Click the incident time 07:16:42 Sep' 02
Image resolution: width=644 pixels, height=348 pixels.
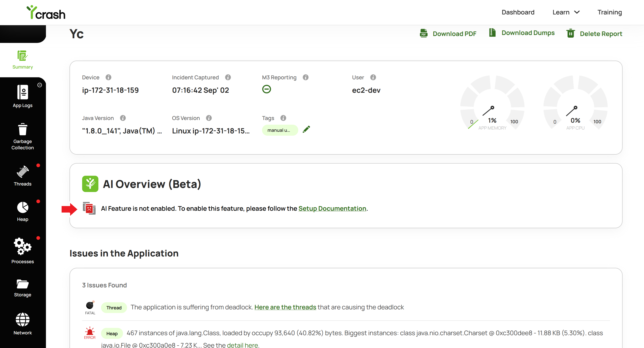point(200,90)
